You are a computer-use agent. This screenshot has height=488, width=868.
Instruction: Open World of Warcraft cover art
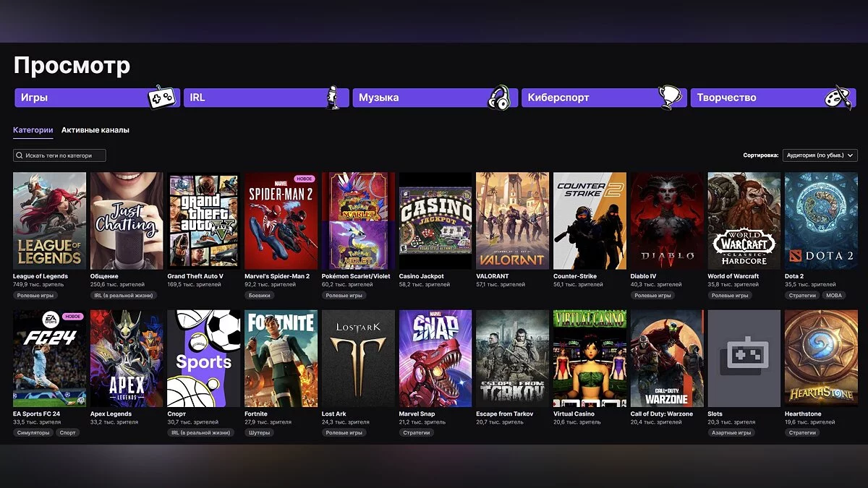coord(744,221)
